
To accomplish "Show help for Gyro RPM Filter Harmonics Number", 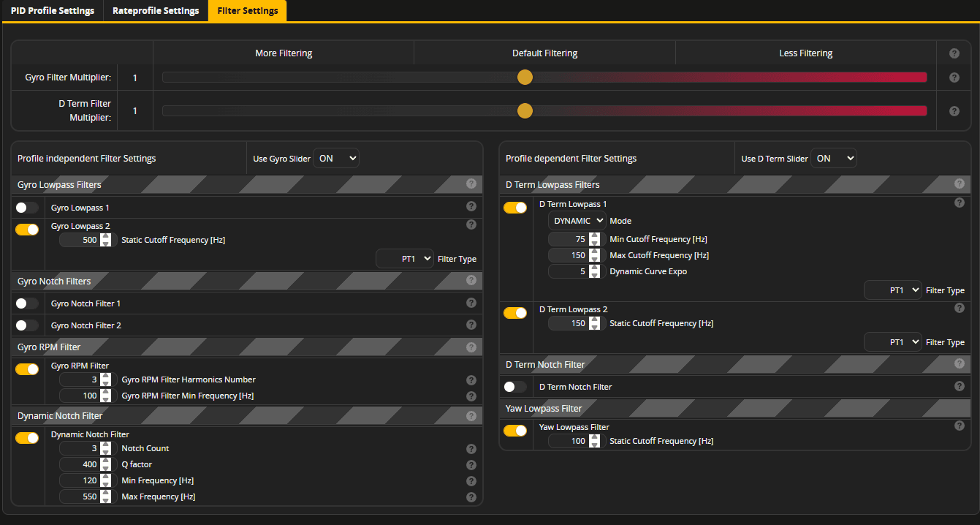I will pos(471,380).
